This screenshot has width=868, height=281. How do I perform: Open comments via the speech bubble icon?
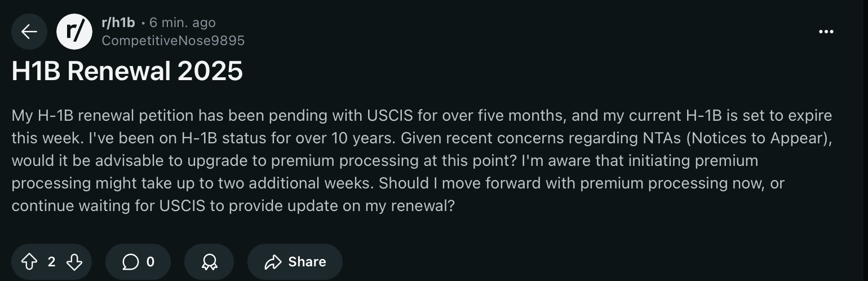[130, 262]
